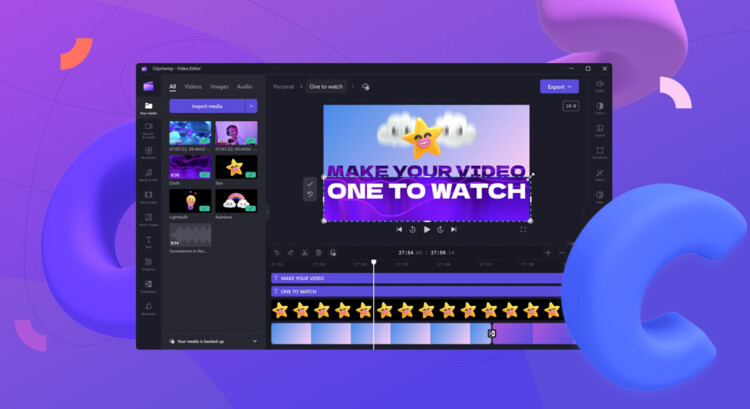Switch to the Images media tab

point(219,87)
